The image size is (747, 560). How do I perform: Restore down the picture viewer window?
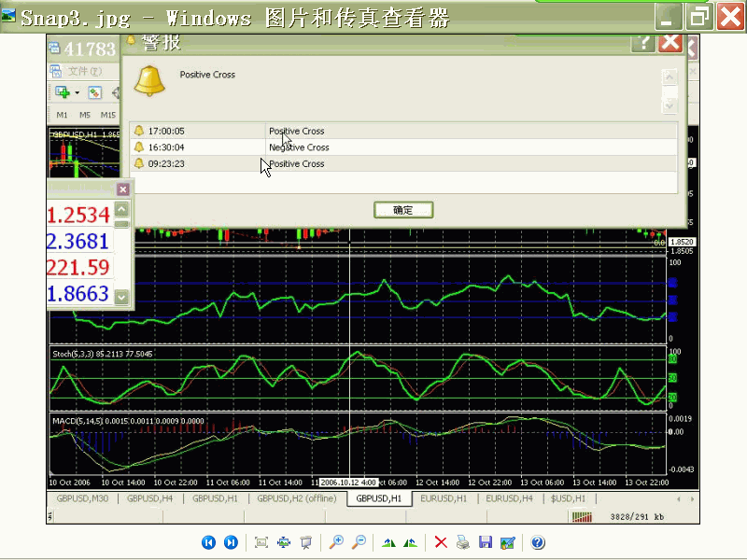click(x=699, y=18)
